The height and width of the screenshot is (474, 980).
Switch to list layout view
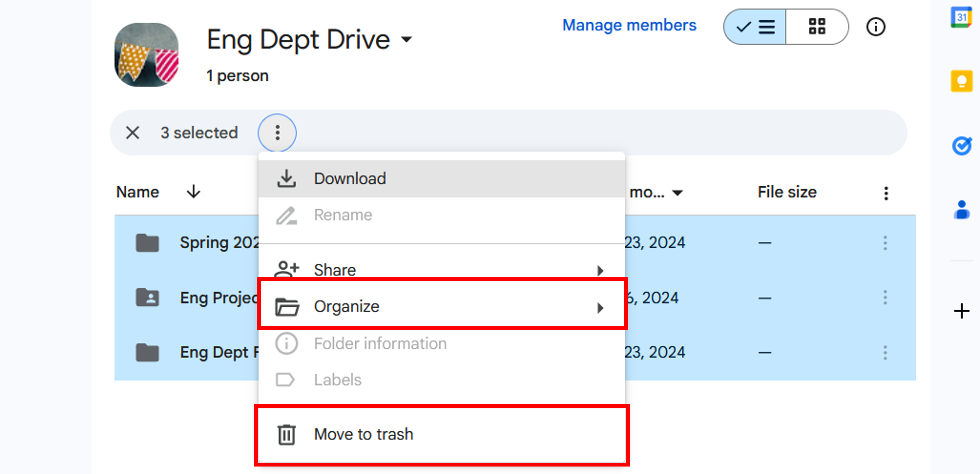[755, 27]
